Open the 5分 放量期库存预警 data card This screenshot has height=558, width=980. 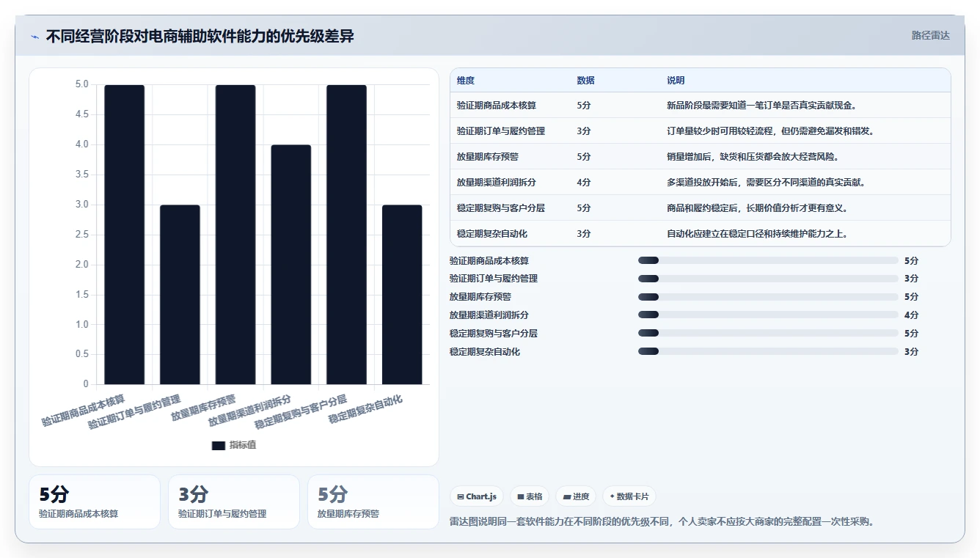[373, 502]
